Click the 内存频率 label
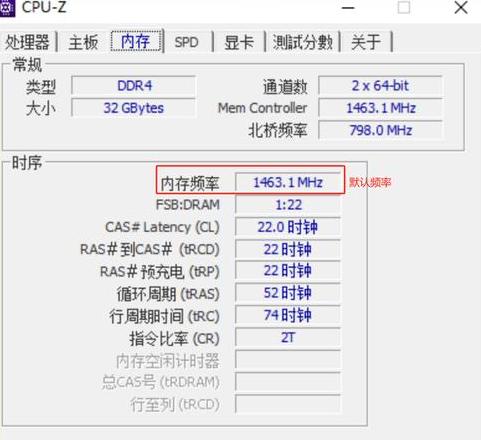Screen dimensions: 481x440 190,183
